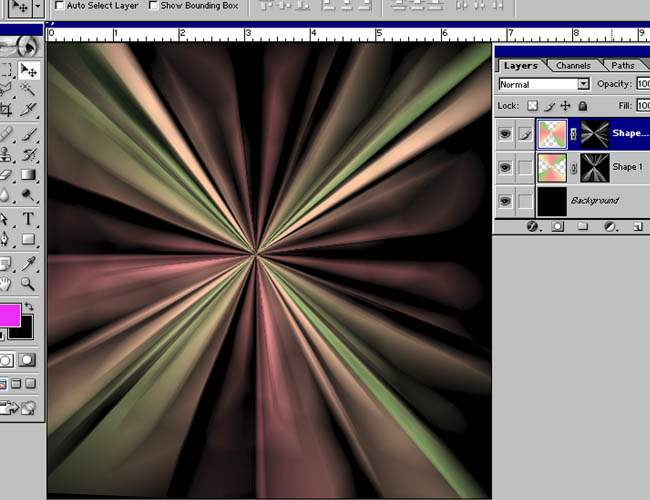
Task: Select the Slice tool
Action: (x=28, y=110)
